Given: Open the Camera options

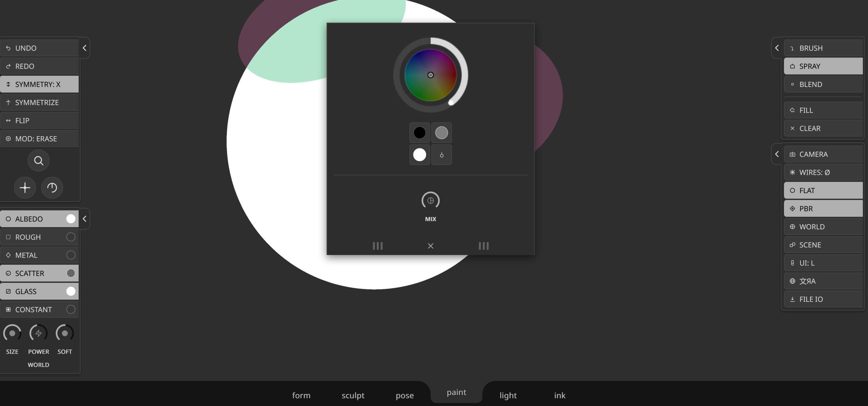Looking at the screenshot, I should [x=823, y=154].
